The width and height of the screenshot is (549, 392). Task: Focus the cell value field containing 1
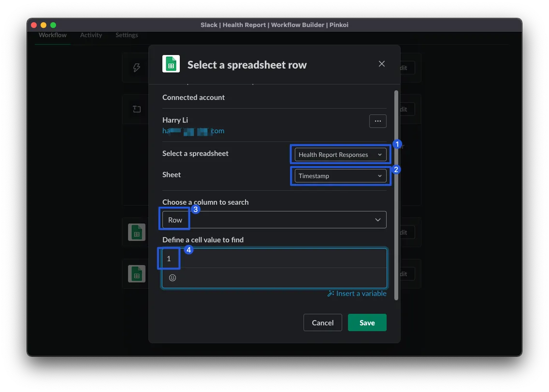click(274, 258)
